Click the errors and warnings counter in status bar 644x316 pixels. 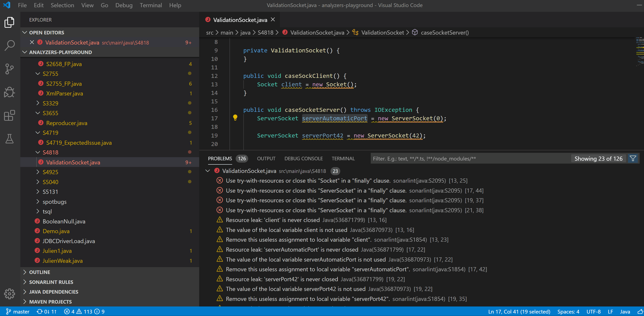pyautogui.click(x=78, y=311)
